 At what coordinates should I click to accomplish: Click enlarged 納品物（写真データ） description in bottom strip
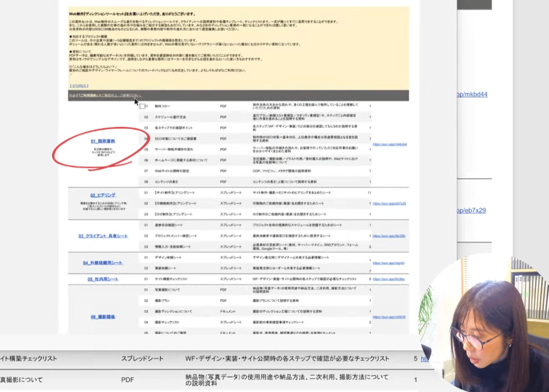pos(287,380)
